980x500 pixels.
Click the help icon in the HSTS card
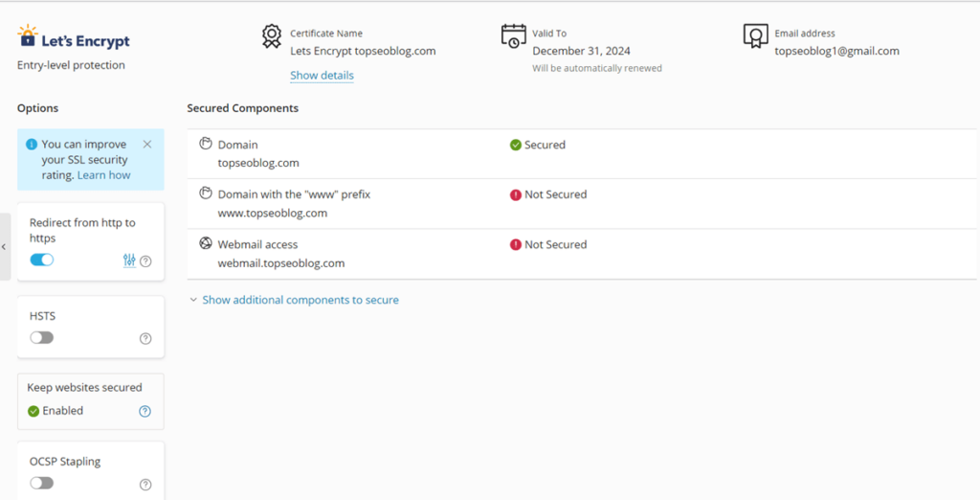(x=145, y=338)
